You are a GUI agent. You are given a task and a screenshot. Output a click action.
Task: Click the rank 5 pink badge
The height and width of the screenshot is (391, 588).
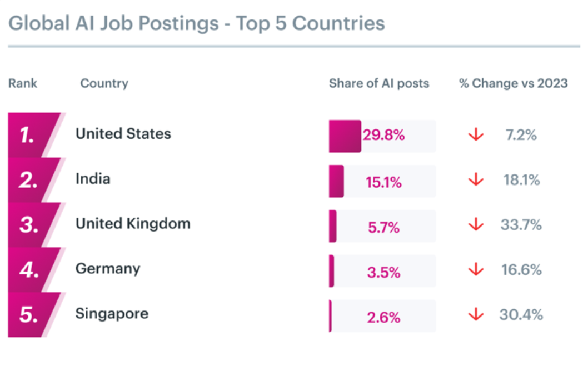[34, 315]
